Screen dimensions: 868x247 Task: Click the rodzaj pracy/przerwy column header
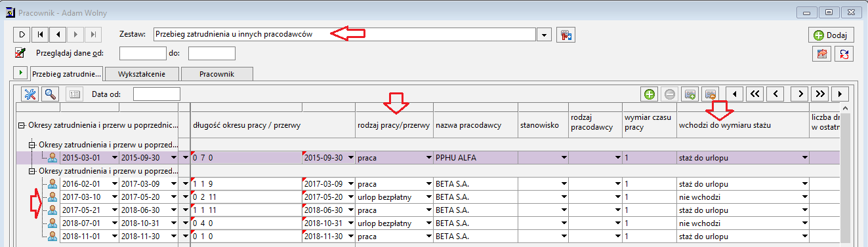pyautogui.click(x=394, y=124)
